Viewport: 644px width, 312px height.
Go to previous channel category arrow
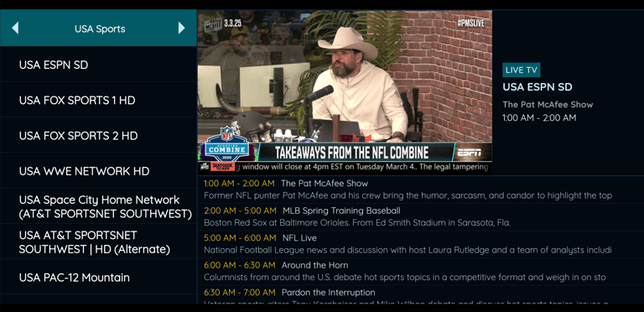(x=15, y=29)
